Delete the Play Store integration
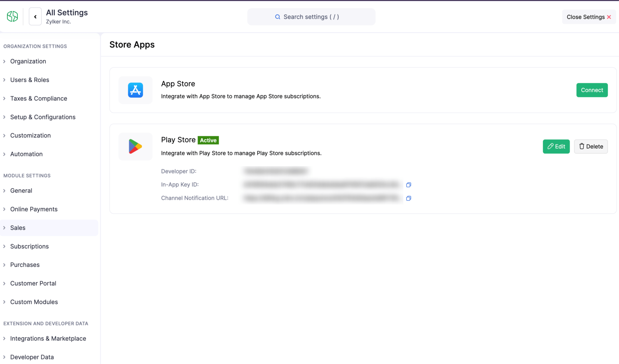This screenshot has height=364, width=619. 591,146
